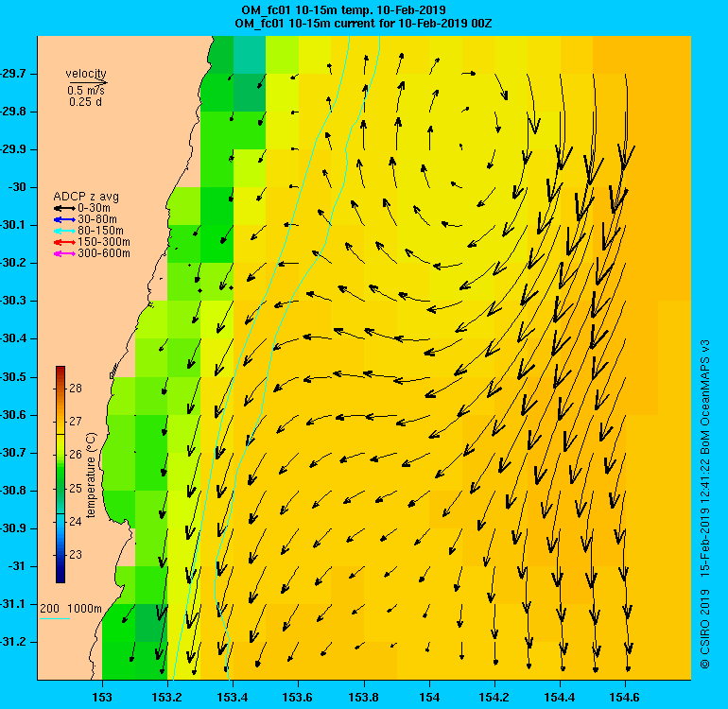Viewport: 728px width, 709px height.
Task: Click the 'ADCP z avg' legend heading
Action: pyautogui.click(x=86, y=197)
